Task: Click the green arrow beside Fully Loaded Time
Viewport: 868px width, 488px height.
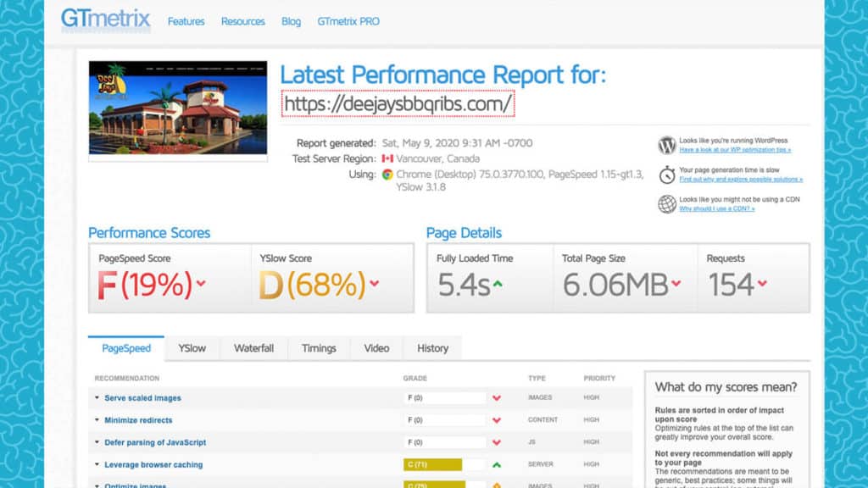Action: (498, 284)
